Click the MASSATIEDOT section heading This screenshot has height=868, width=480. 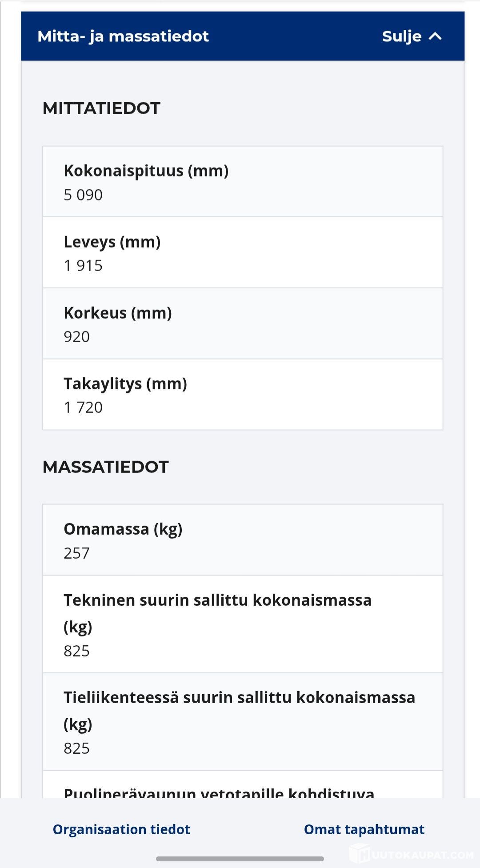106,467
